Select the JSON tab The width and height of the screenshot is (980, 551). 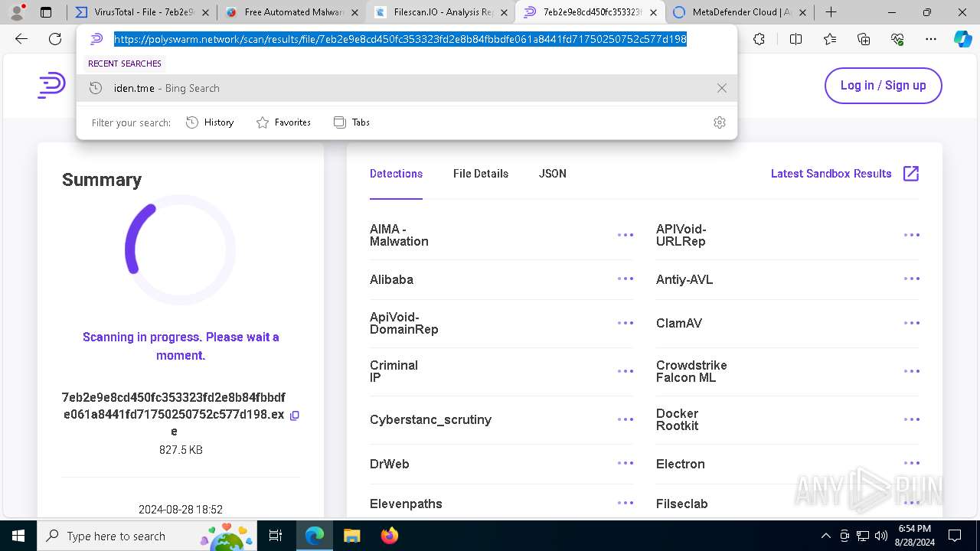click(553, 174)
